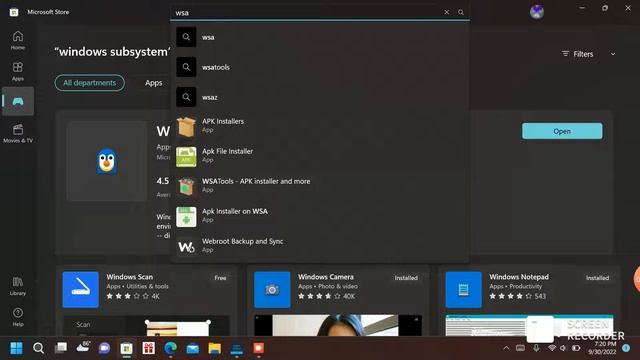Image resolution: width=640 pixels, height=360 pixels.
Task: Open Windows Camera app card
Action: tap(338, 301)
